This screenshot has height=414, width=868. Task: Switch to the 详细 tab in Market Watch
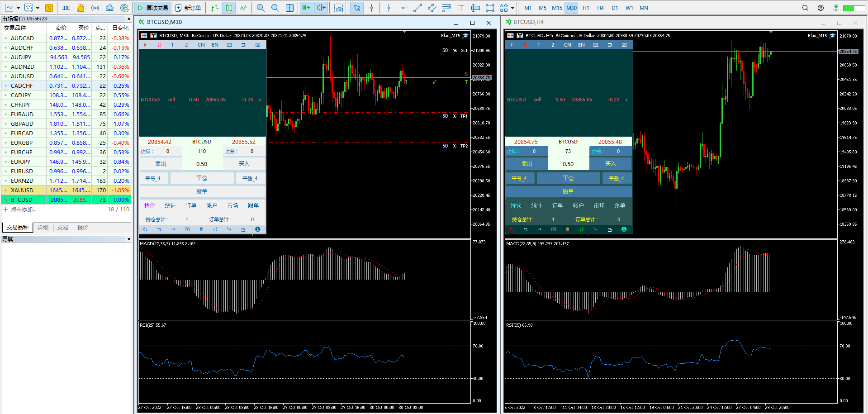pos(43,228)
